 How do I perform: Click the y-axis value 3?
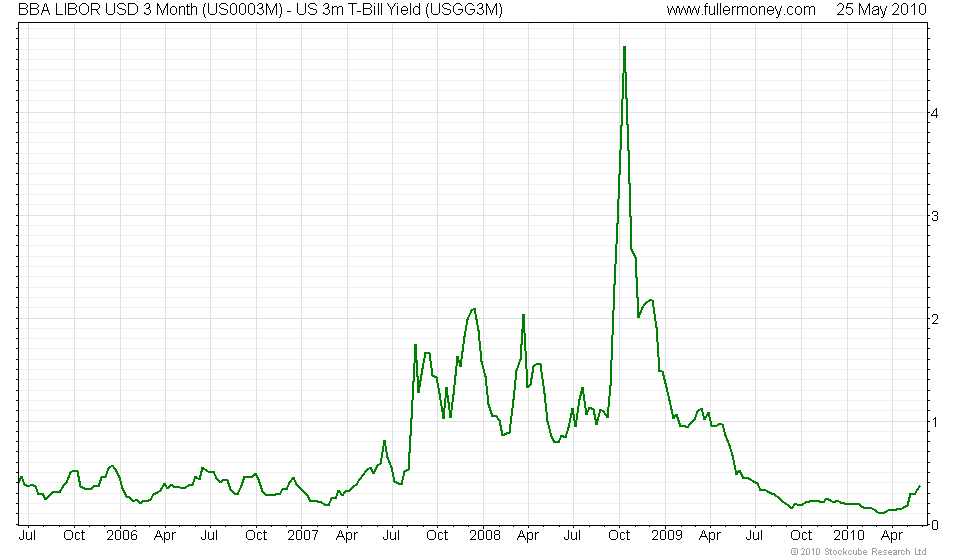click(935, 216)
